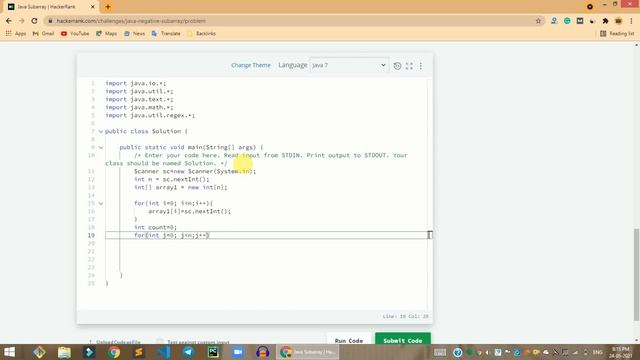Launch Chrome from taskbar
Image resolution: width=640 pixels, height=360 pixels.
114,352
